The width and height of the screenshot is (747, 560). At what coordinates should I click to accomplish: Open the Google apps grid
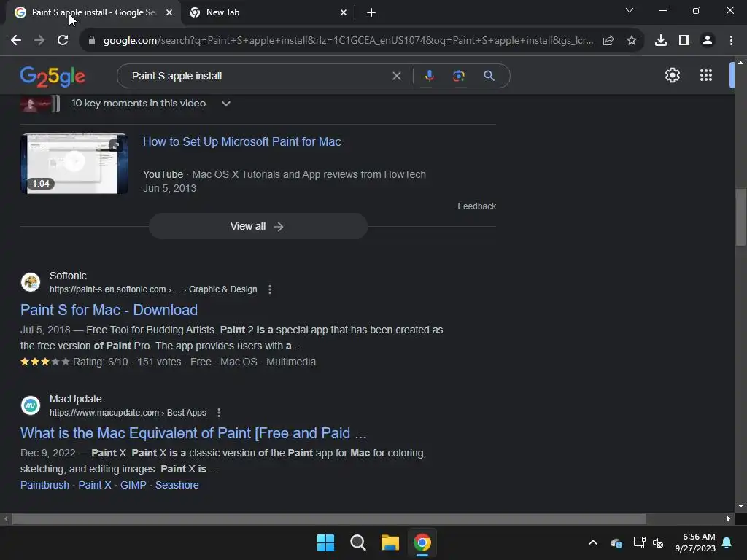pos(706,75)
